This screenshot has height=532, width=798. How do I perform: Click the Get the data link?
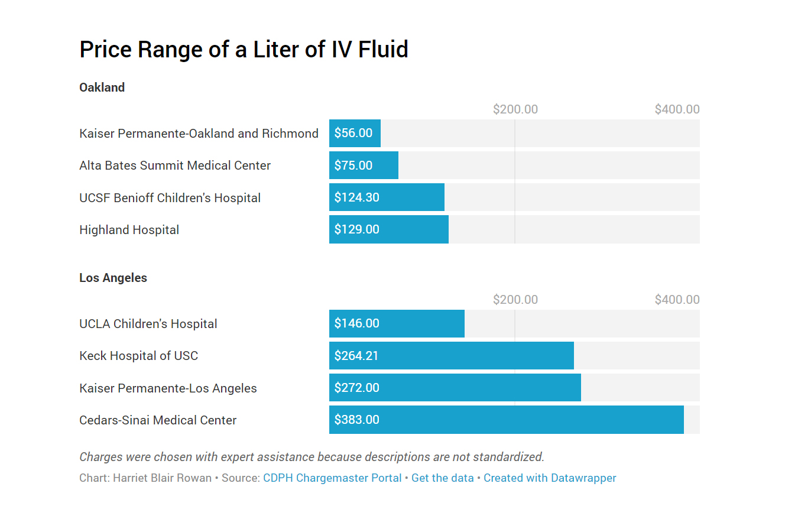pos(442,478)
